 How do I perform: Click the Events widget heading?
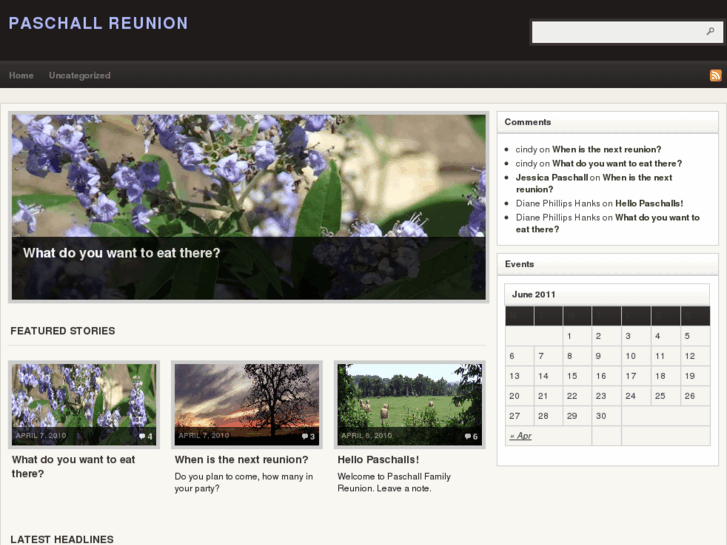pyautogui.click(x=519, y=264)
